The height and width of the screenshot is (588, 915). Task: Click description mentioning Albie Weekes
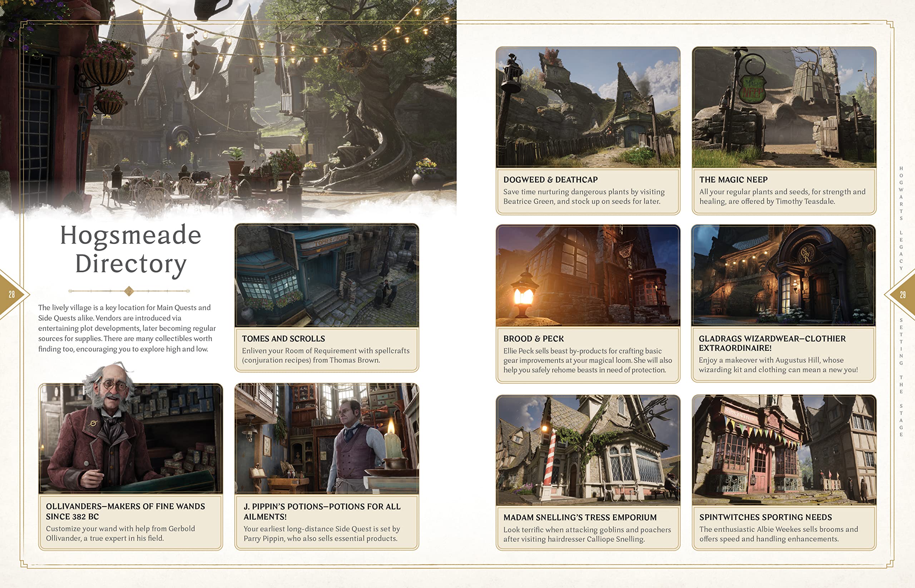(x=778, y=534)
